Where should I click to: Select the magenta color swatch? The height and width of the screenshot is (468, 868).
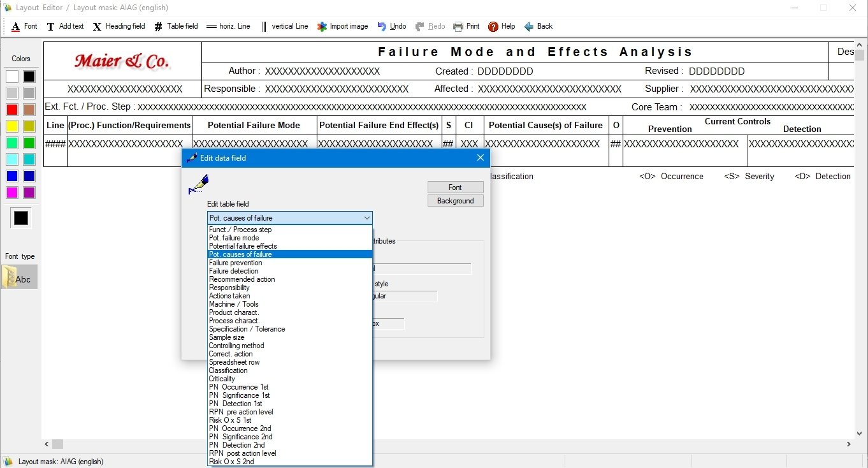pos(12,193)
